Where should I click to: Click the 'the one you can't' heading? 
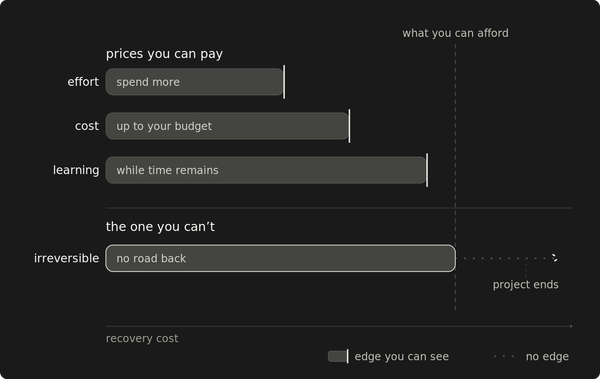pos(160,227)
